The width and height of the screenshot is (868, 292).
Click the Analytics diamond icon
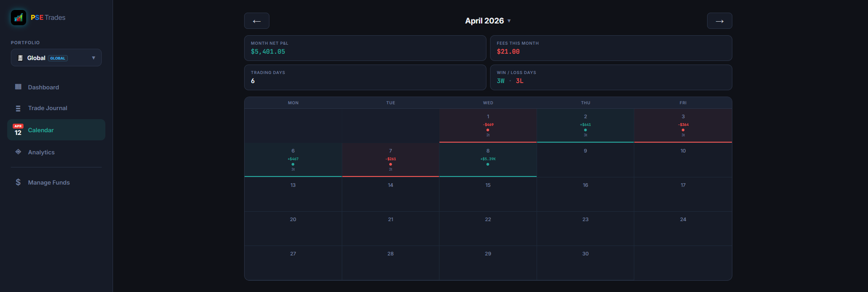coord(18,152)
